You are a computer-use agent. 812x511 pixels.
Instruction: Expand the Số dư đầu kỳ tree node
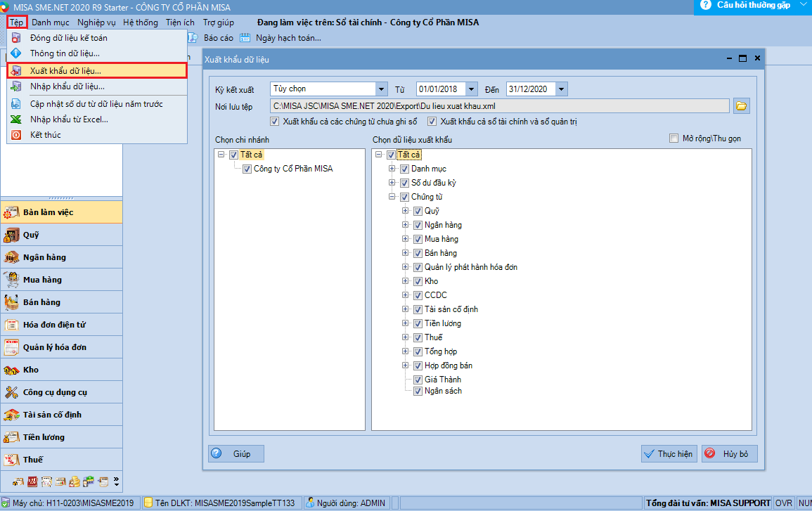392,183
